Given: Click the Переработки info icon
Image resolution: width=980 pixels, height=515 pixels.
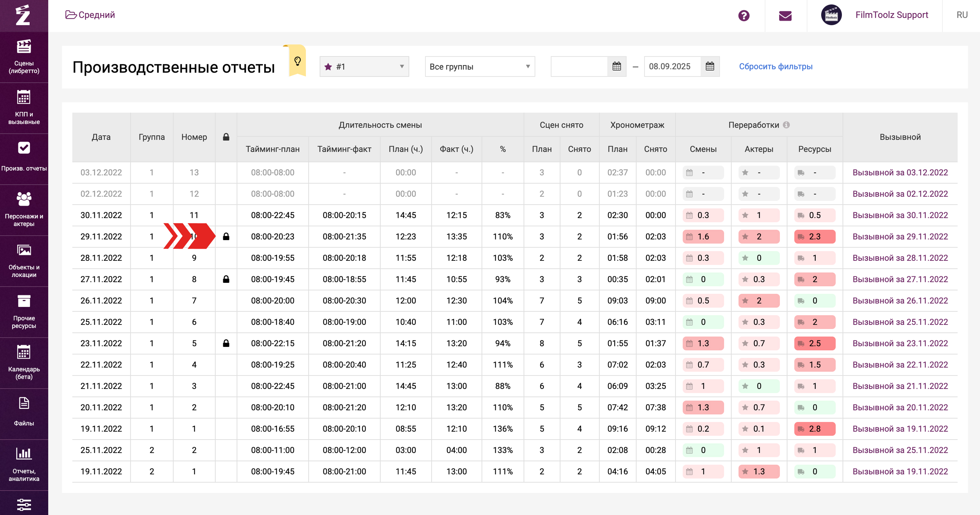Looking at the screenshot, I should point(786,125).
